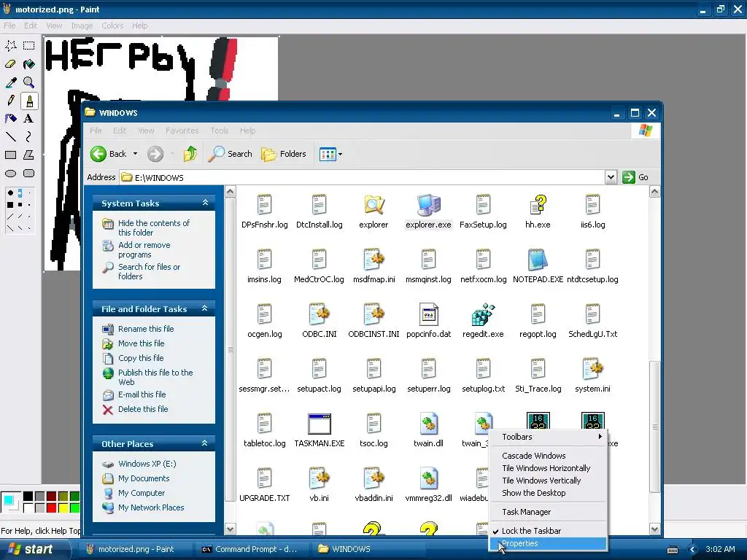Choose the Fill With Color bucket tool
The width and height of the screenshot is (747, 560).
point(29,64)
